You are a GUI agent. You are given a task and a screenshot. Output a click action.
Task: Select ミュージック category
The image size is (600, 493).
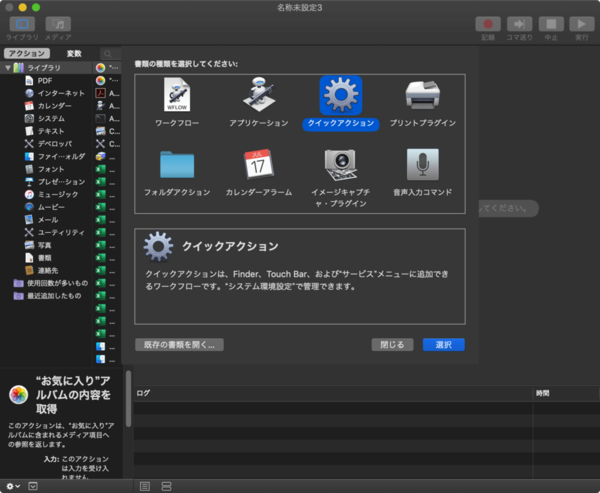coord(46,194)
